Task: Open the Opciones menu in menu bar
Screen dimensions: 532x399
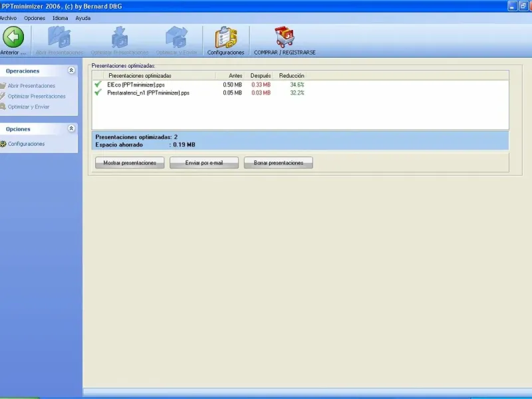Action: (35, 19)
